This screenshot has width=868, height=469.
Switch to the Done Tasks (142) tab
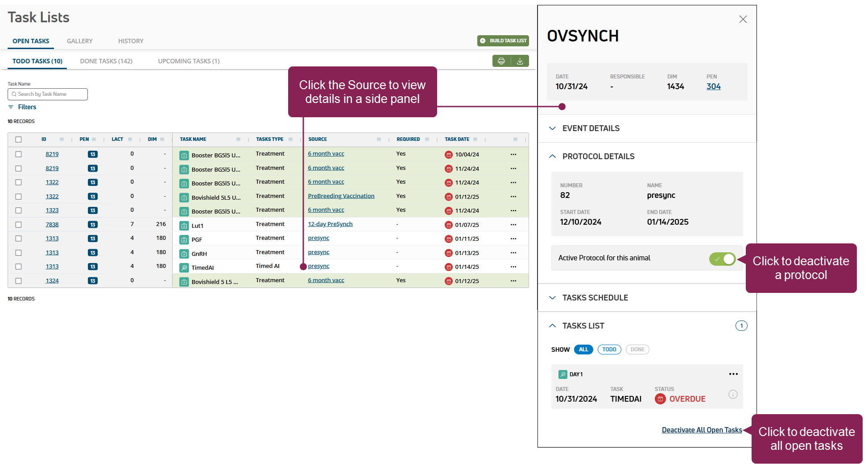click(x=106, y=61)
